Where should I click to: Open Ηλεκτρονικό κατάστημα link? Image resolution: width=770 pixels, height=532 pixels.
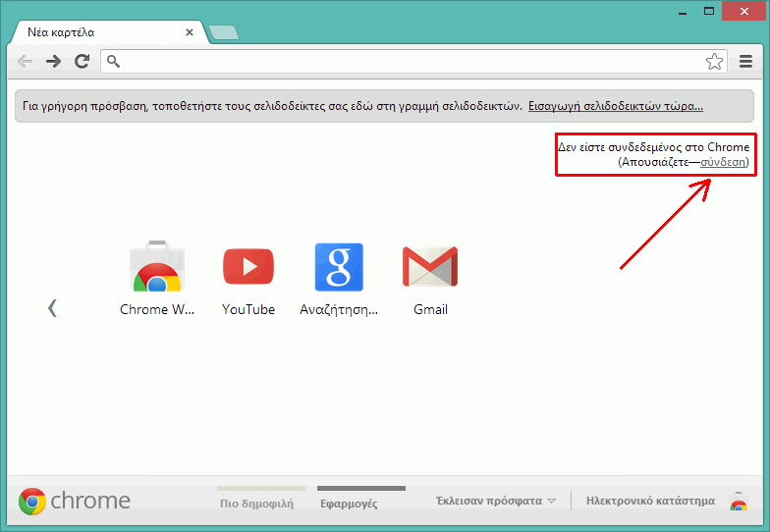click(650, 501)
